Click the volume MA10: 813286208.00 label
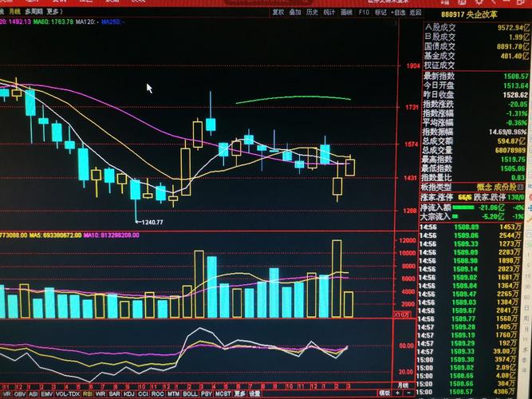The height and width of the screenshot is (399, 532). pyautogui.click(x=112, y=235)
